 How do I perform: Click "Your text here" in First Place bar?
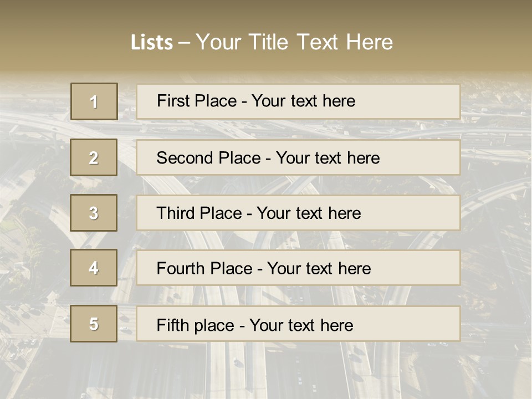303,101
